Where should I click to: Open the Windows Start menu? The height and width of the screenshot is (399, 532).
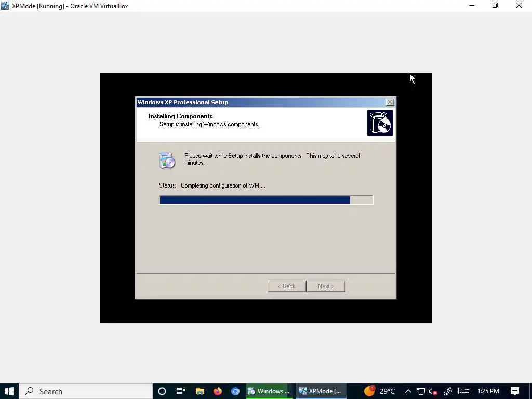pyautogui.click(x=9, y=391)
